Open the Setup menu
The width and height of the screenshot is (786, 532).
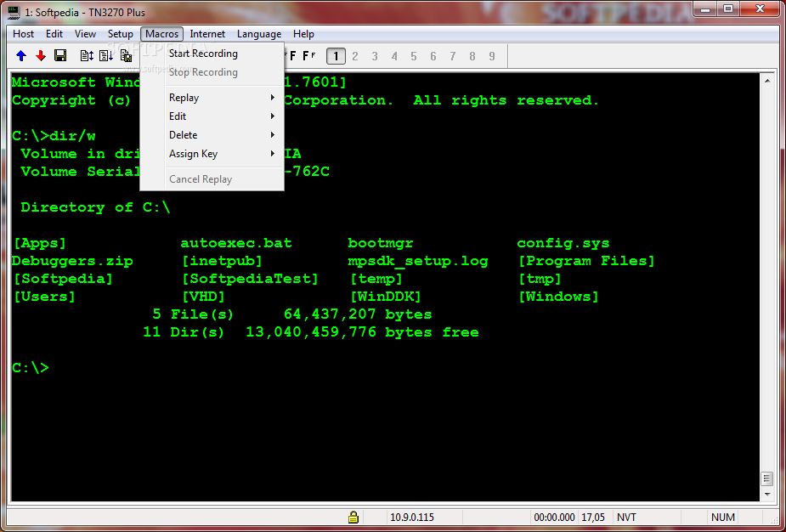[x=121, y=34]
